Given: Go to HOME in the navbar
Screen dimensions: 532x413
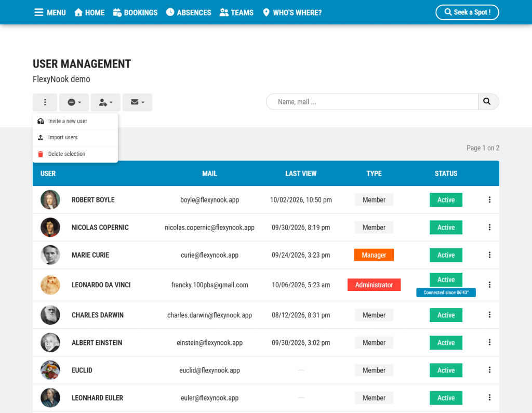Looking at the screenshot, I should pyautogui.click(x=89, y=12).
